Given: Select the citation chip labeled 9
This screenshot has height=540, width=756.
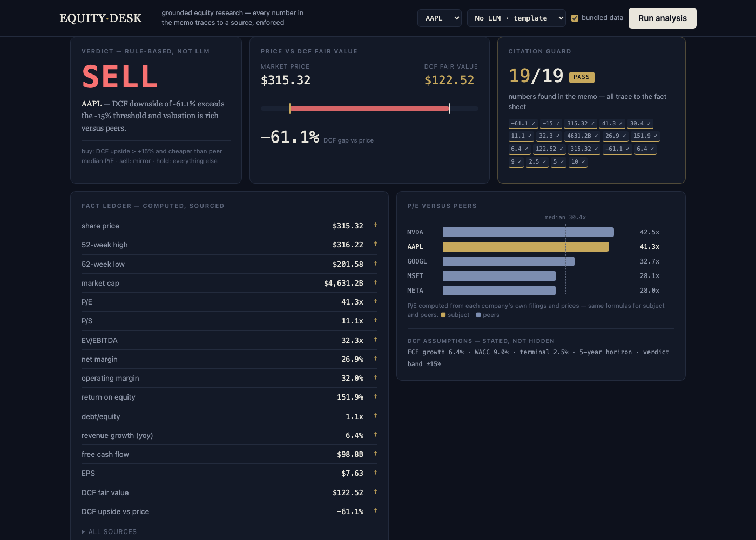Looking at the screenshot, I should (x=516, y=162).
